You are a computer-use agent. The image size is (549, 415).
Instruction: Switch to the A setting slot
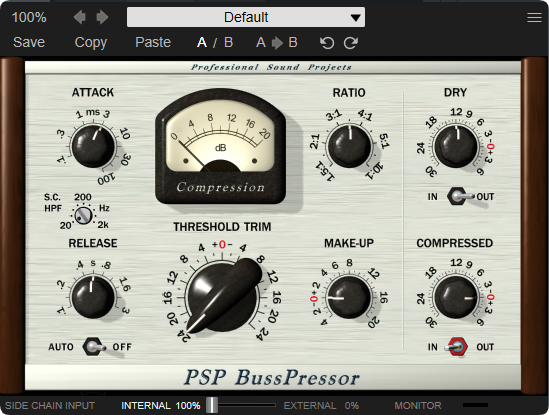202,42
